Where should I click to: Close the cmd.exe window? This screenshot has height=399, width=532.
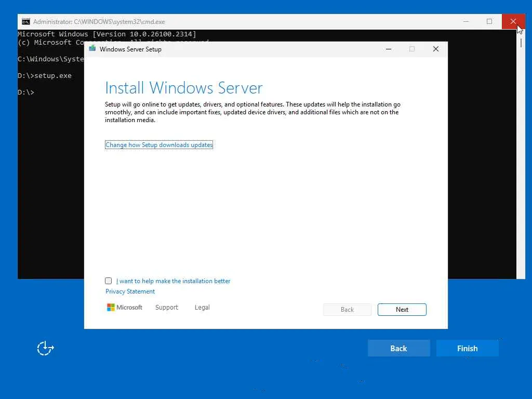[513, 22]
